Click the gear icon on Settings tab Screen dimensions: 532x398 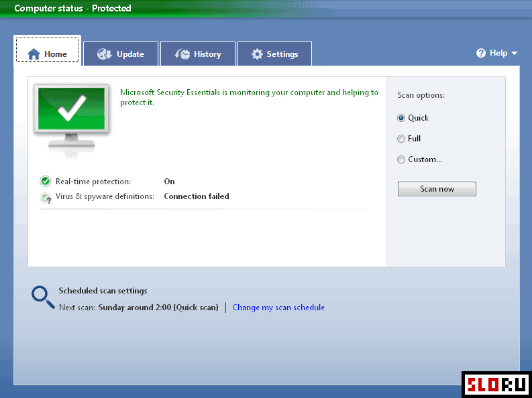(257, 54)
